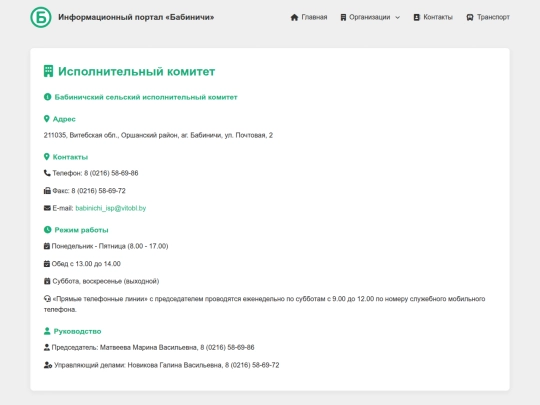The width and height of the screenshot is (540, 405).
Task: Select Председатель: Матвеева Марина Васильевна line
Action: coord(153,347)
